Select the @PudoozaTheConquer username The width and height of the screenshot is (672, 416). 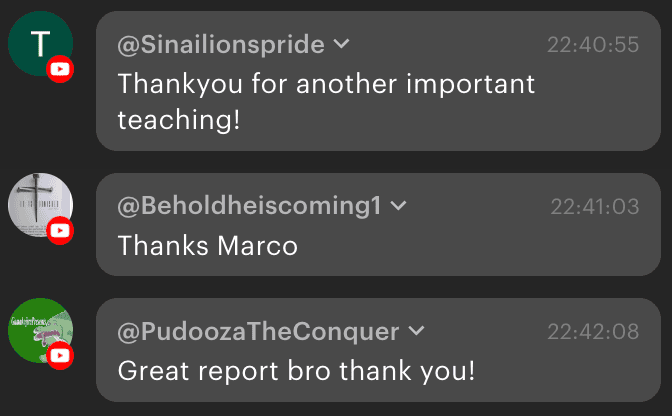tap(258, 332)
